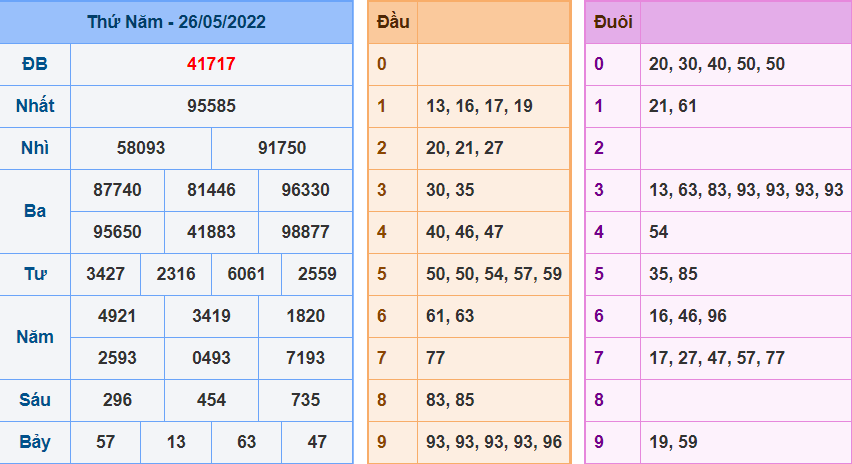Click the Nhì prize number 91750

pyautogui.click(x=282, y=148)
